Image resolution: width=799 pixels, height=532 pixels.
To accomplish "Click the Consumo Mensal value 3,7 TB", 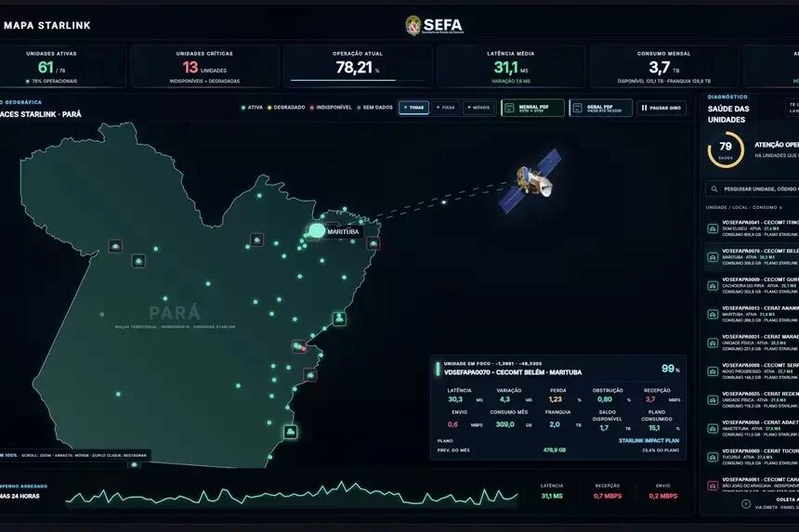I will point(664,67).
